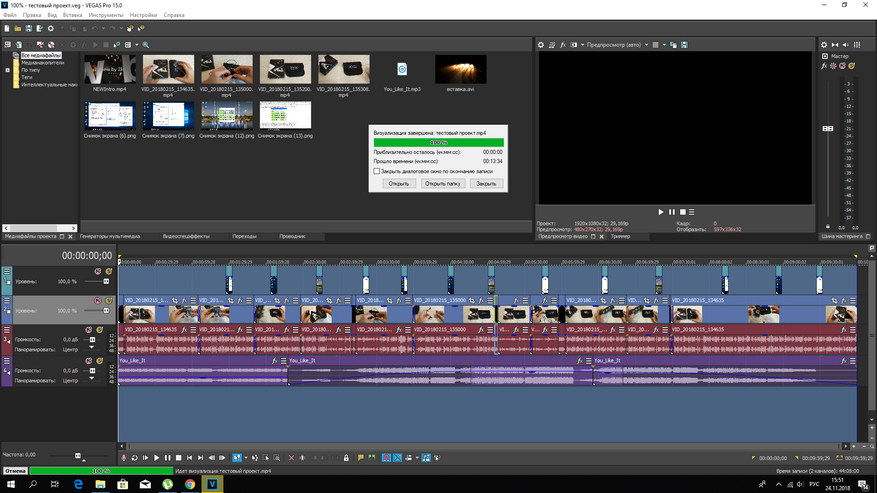Screen dimensions: 877x493
Task: Click the 'Закрыть' button in render dialog
Action: coord(485,184)
